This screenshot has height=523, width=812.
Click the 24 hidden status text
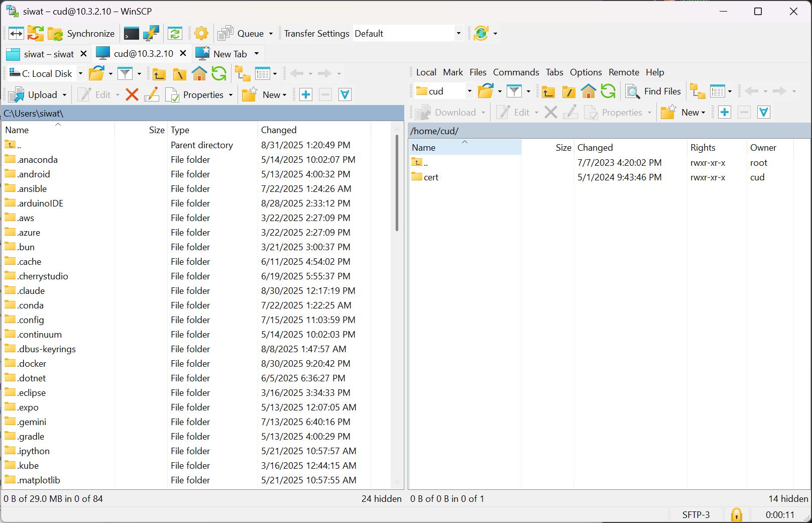381,499
